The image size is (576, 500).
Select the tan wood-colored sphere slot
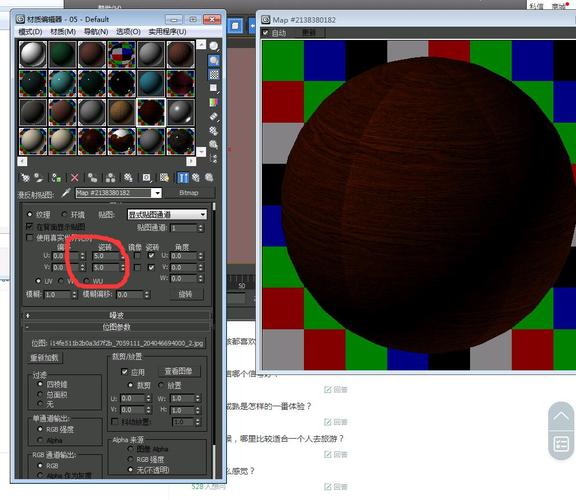(122, 112)
